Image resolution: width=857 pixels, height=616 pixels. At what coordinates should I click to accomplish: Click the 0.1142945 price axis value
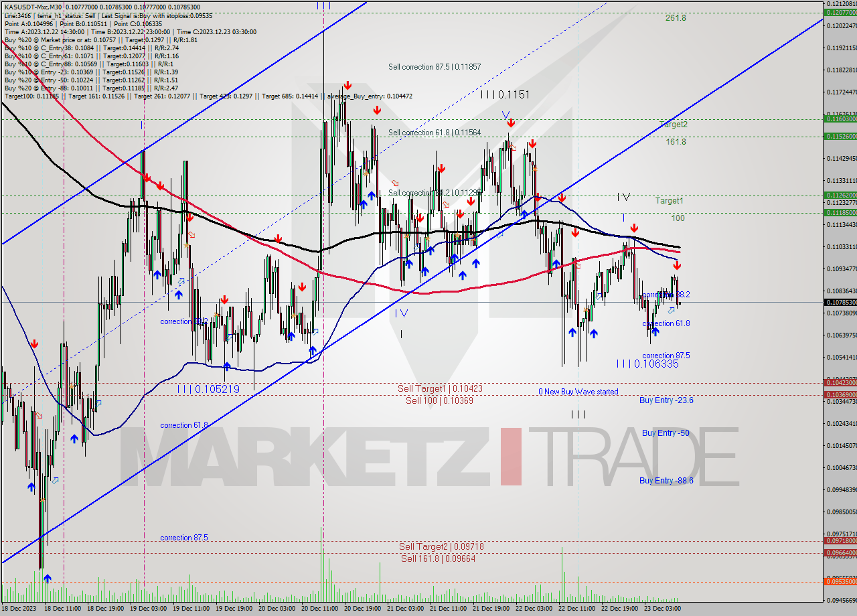click(840, 159)
